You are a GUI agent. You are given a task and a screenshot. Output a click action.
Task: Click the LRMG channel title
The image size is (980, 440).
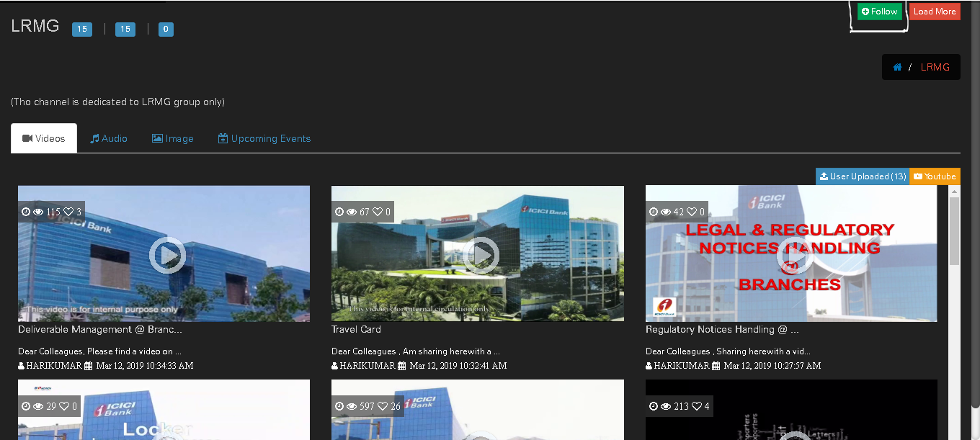(x=35, y=26)
